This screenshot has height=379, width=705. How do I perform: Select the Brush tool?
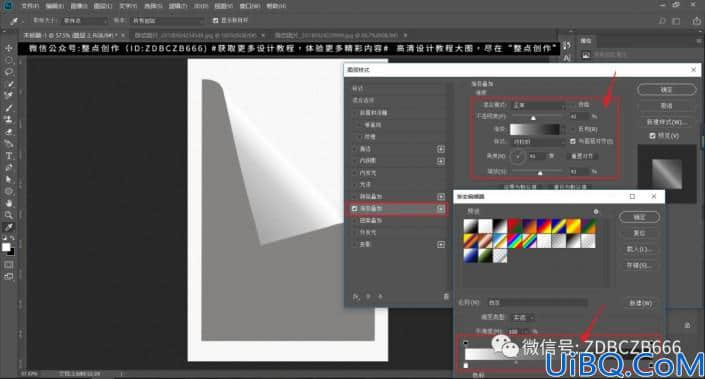tap(9, 108)
